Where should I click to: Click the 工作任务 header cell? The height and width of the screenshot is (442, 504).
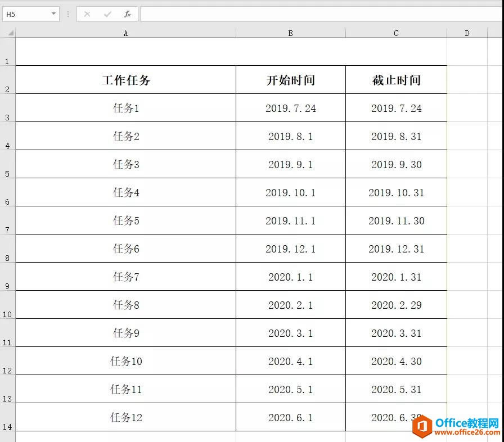click(125, 80)
